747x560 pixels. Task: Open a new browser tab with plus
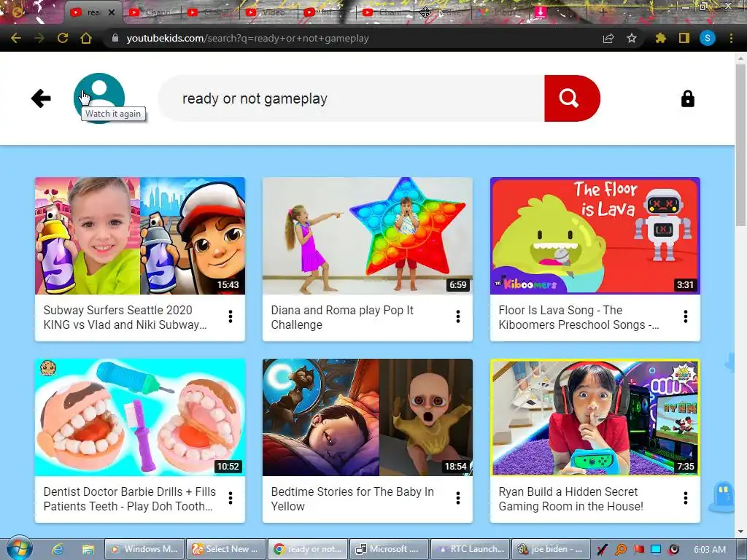(603, 12)
